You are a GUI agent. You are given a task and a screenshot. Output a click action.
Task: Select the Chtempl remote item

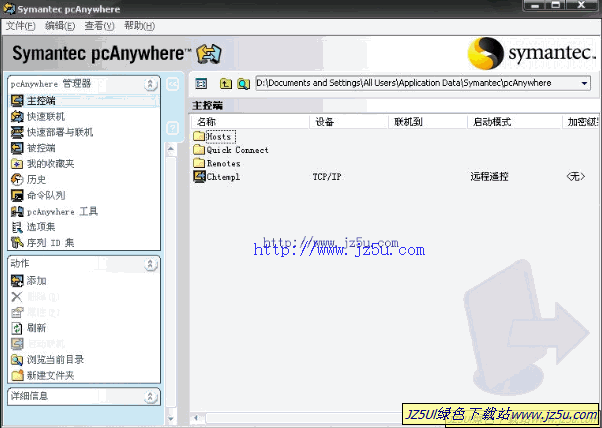click(217, 177)
